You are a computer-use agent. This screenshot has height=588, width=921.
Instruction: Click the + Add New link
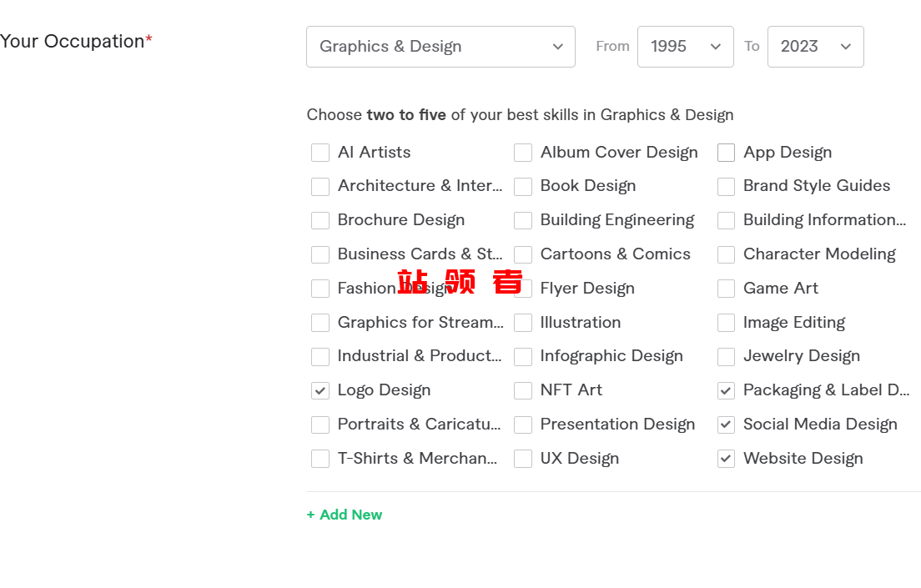tap(345, 515)
